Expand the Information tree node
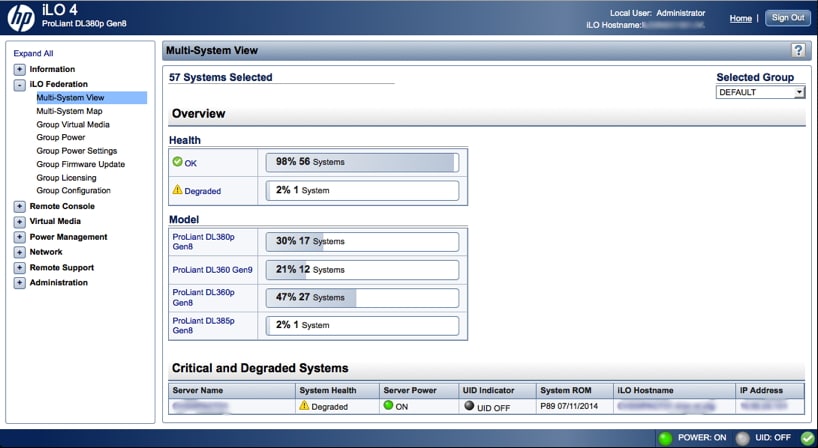818x448 pixels. coord(19,69)
